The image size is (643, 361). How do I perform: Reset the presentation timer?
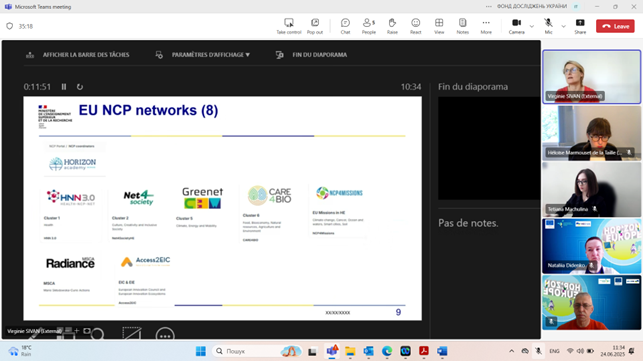pyautogui.click(x=80, y=87)
